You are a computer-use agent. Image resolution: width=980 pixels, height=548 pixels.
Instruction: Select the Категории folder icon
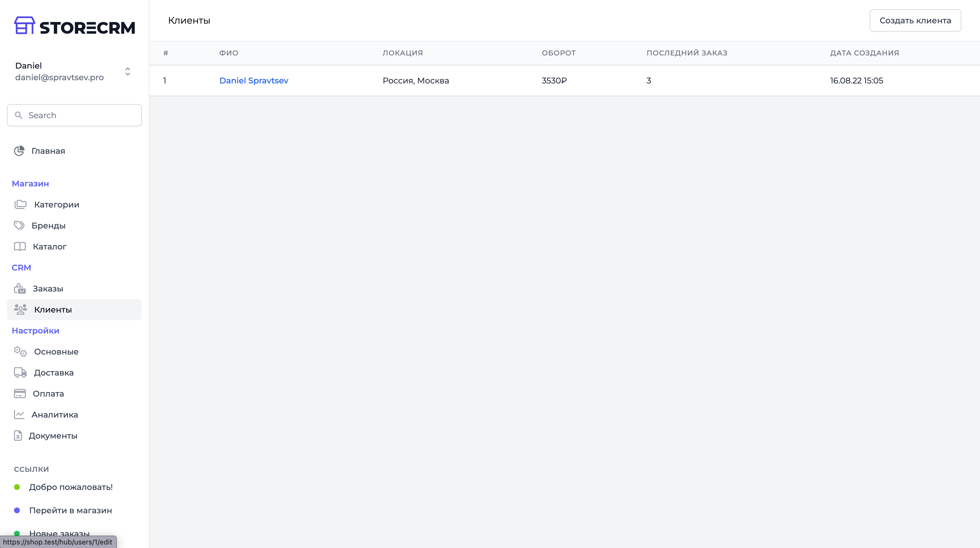(20, 204)
